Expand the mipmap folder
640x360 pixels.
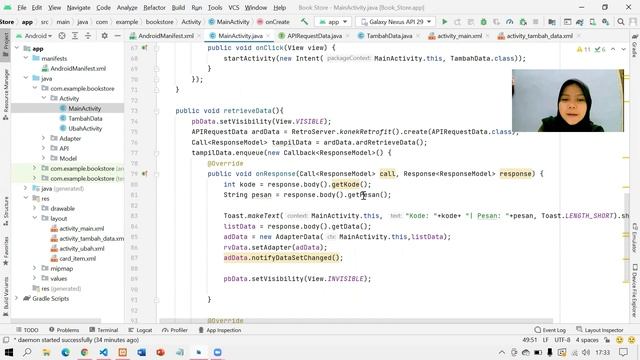coord(35,268)
